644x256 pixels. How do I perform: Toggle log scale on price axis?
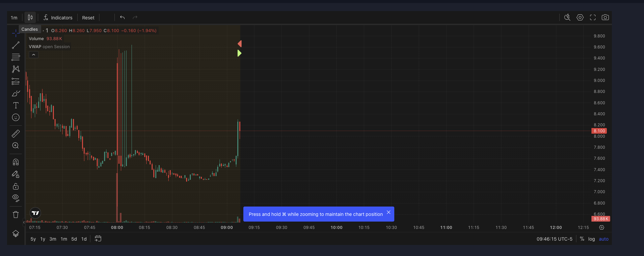[x=591, y=239]
